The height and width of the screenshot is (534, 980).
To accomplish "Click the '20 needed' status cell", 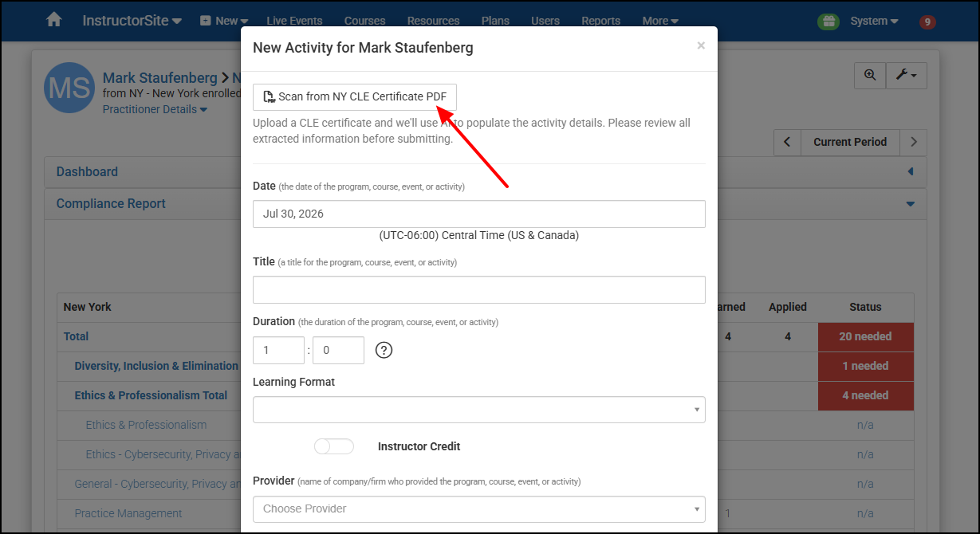I will pos(866,336).
